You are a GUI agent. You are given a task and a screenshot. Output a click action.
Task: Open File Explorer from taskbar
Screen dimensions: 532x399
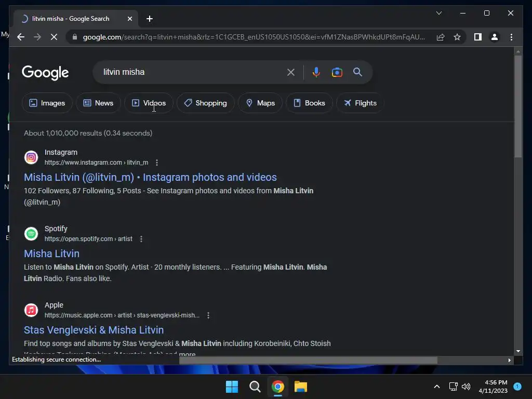(301, 387)
